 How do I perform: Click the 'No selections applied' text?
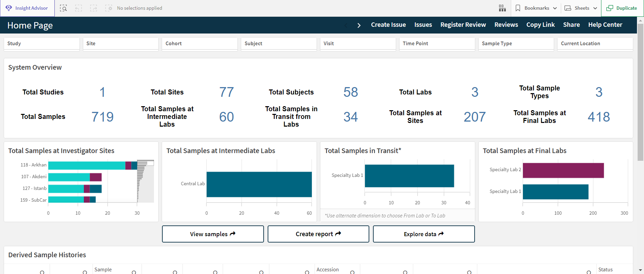point(140,8)
